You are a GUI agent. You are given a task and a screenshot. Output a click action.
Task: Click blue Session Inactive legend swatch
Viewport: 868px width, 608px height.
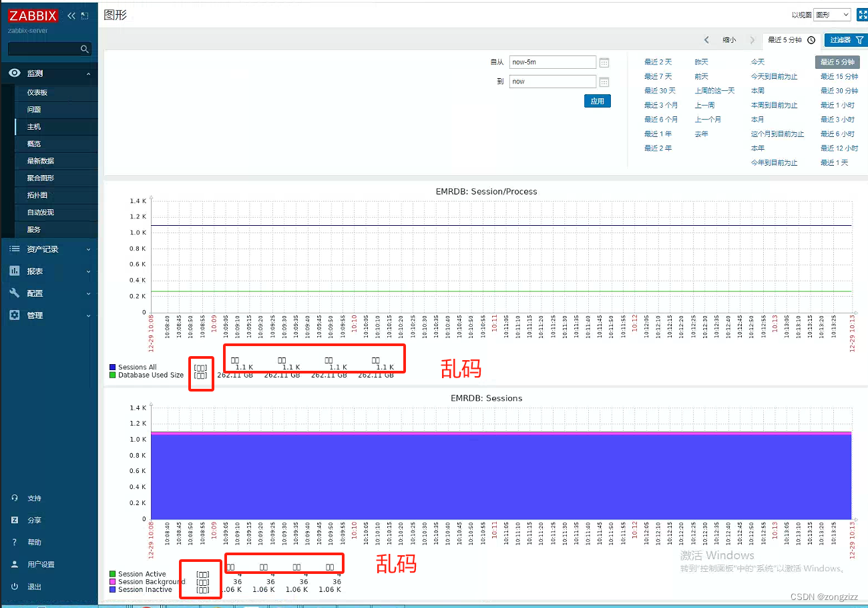112,590
